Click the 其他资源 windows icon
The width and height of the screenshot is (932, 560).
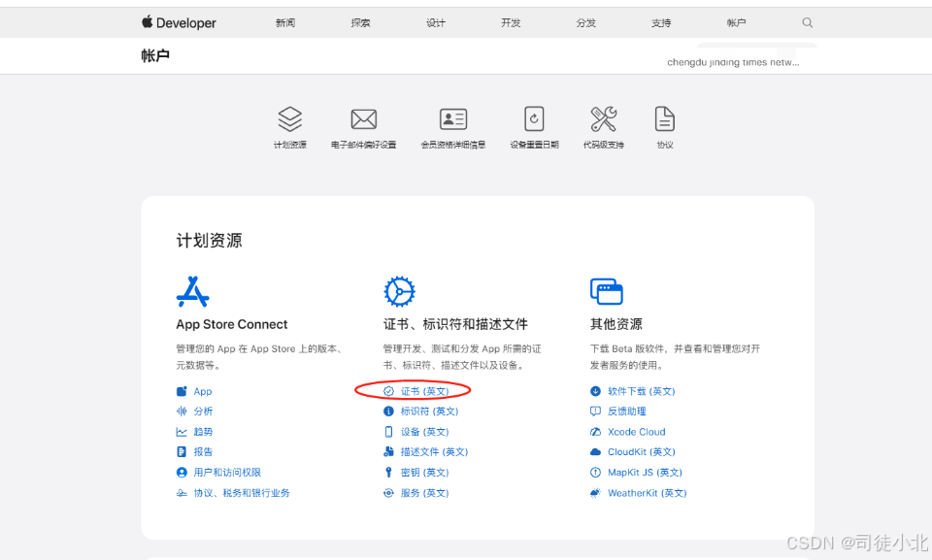[x=606, y=291]
